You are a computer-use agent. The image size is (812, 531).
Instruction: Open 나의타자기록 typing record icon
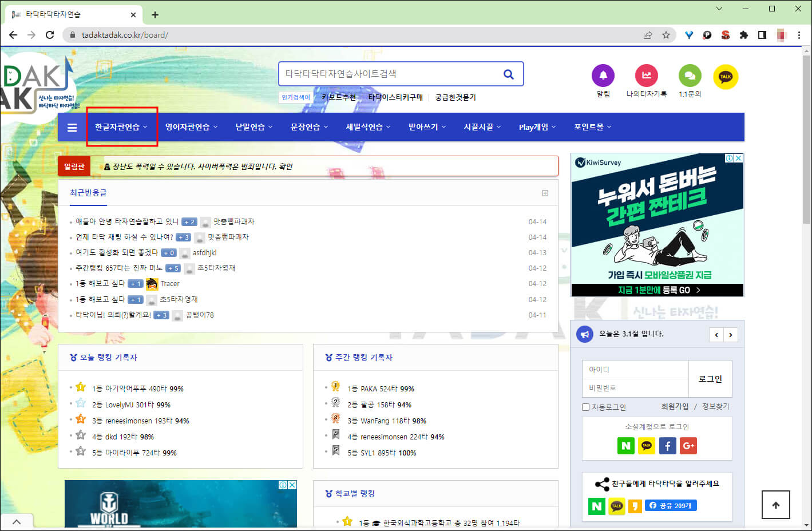(647, 74)
